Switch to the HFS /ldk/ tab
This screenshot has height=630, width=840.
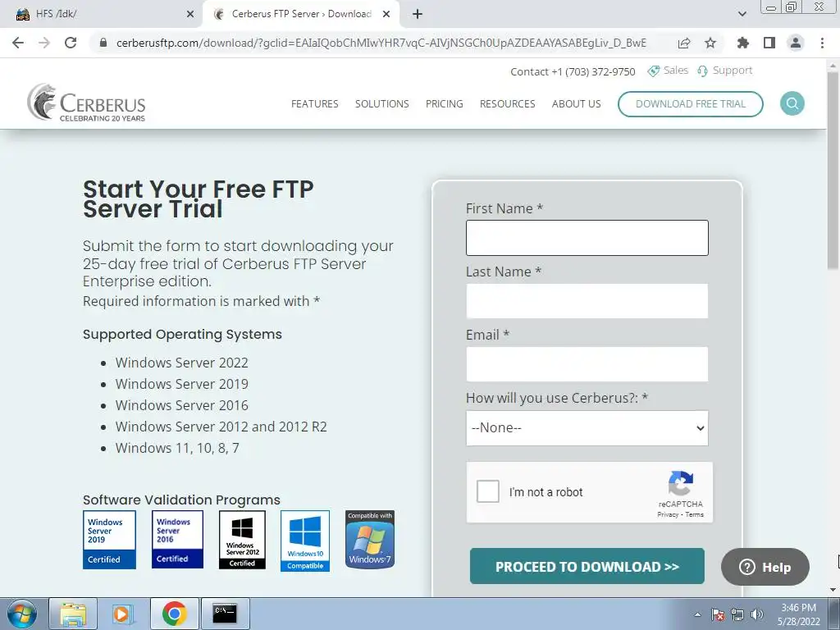[102, 14]
